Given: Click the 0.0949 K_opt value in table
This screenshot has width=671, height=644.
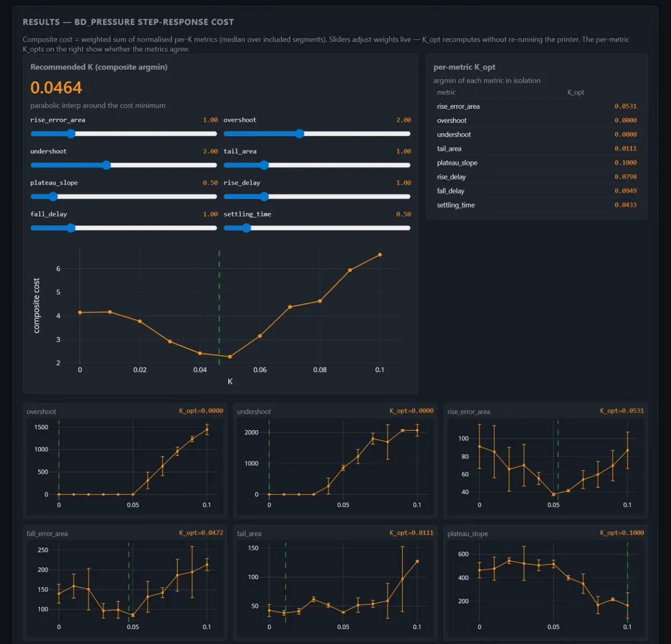Looking at the screenshot, I should tap(625, 191).
